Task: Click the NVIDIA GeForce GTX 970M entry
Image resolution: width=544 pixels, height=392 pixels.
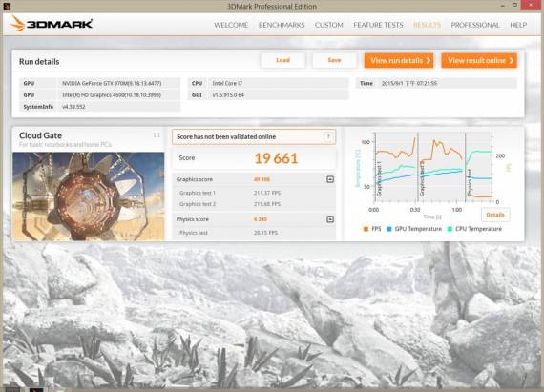Action: coord(112,84)
